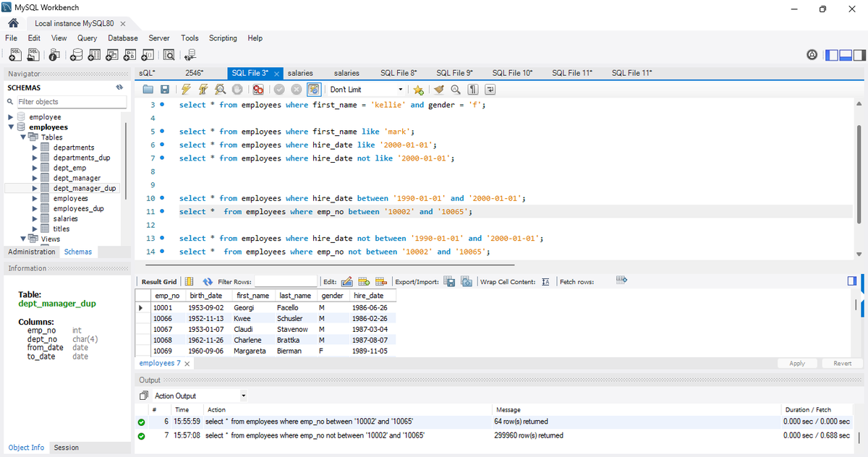Click the Result Grid button

click(158, 282)
